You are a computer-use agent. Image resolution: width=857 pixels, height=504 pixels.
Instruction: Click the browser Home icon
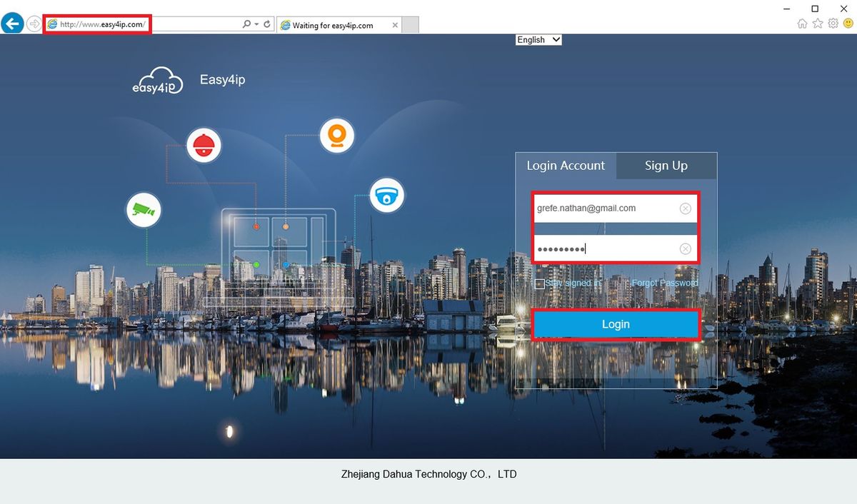pyautogui.click(x=802, y=24)
